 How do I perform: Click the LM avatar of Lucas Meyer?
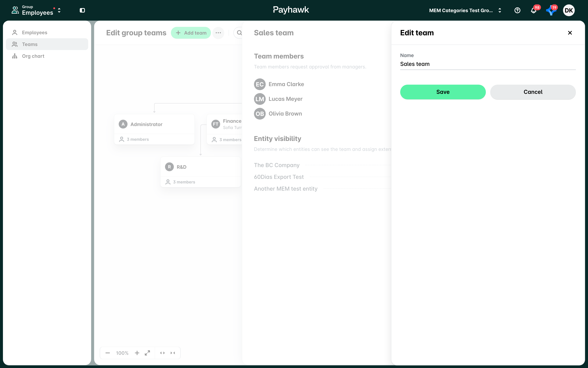[260, 99]
